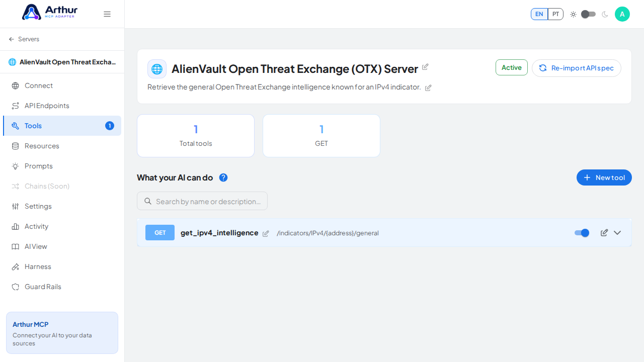Image resolution: width=644 pixels, height=362 pixels.
Task: Click the Active status badge
Action: (512, 67)
